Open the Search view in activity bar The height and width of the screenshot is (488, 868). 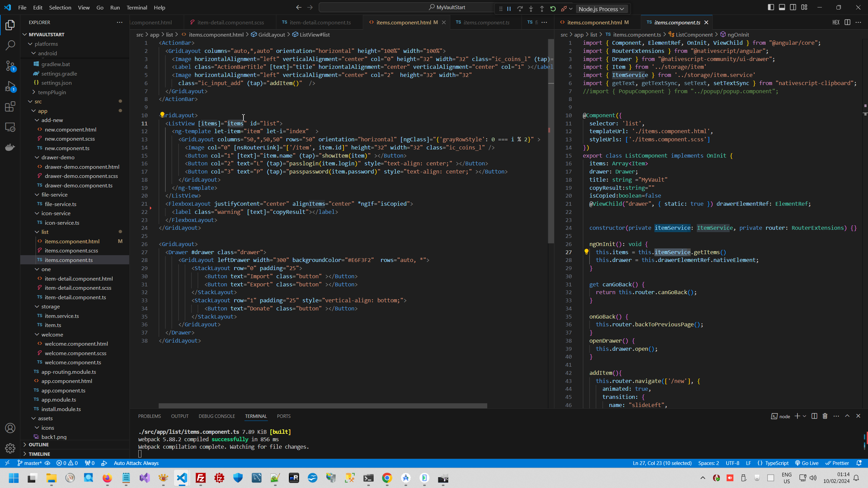tap(10, 45)
